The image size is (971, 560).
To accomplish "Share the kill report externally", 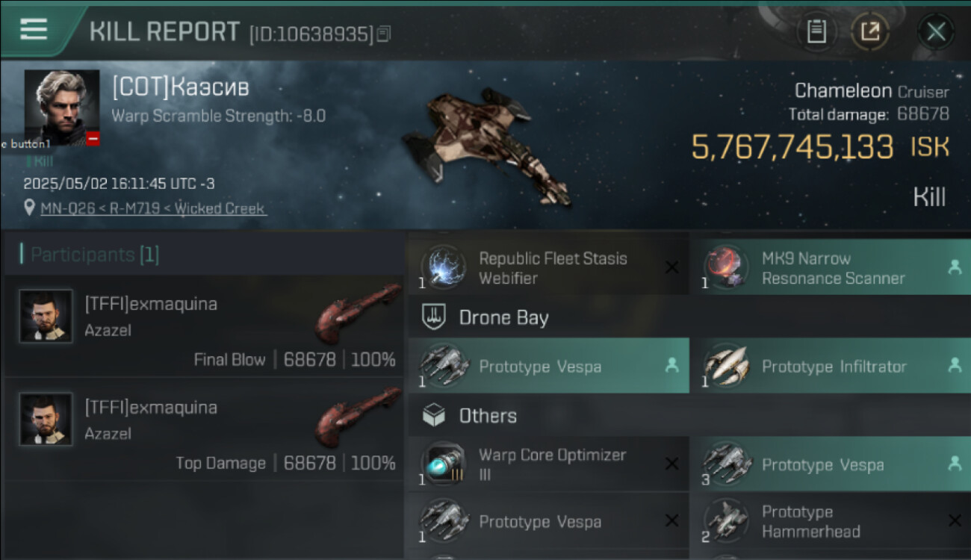I will tap(870, 32).
